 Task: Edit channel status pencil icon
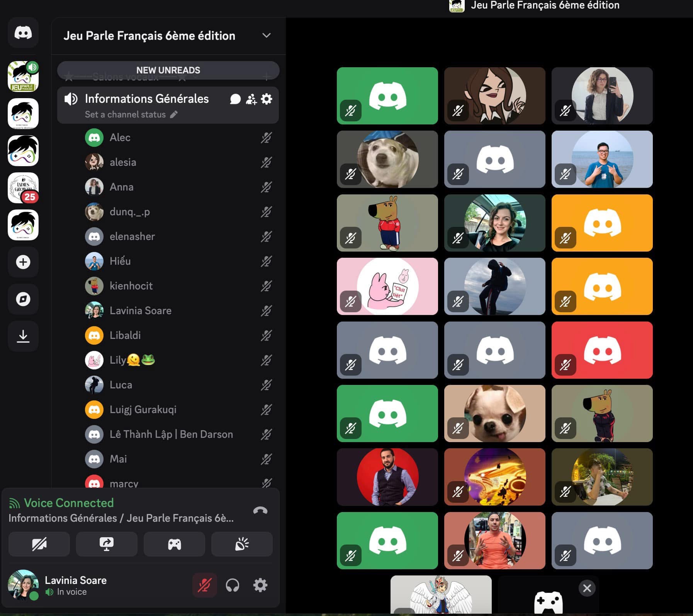point(174,114)
